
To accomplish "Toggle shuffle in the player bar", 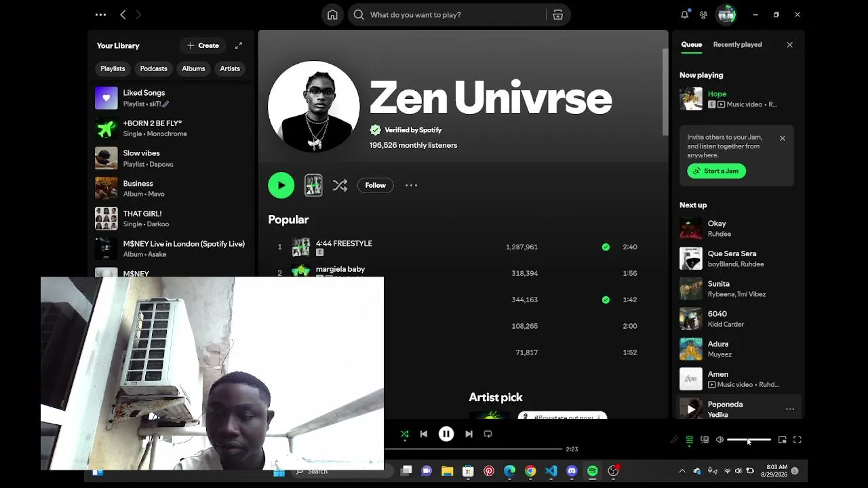I will tap(405, 434).
